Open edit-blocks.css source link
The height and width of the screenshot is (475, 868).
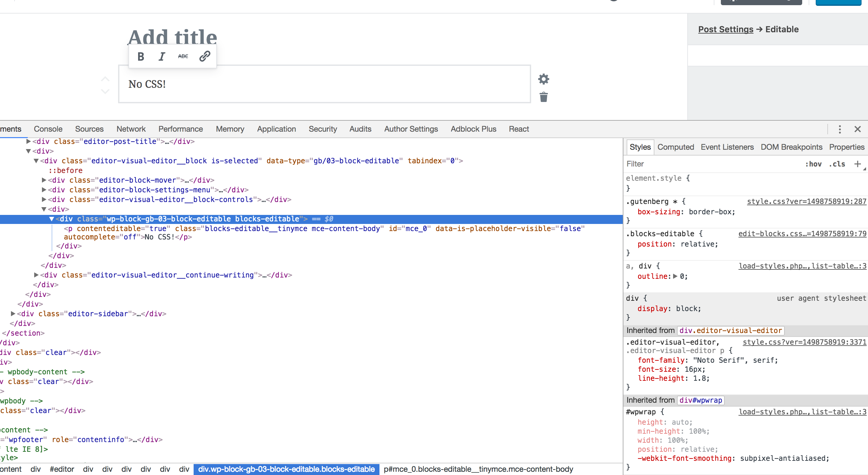802,234
